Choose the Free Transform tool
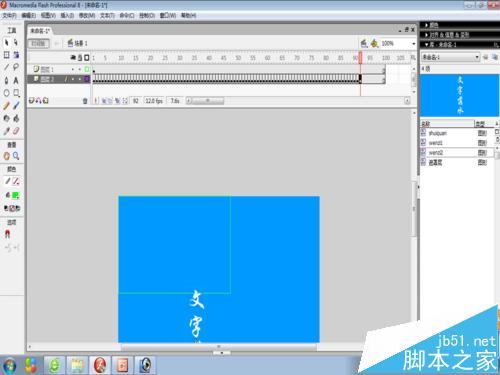 (7, 55)
